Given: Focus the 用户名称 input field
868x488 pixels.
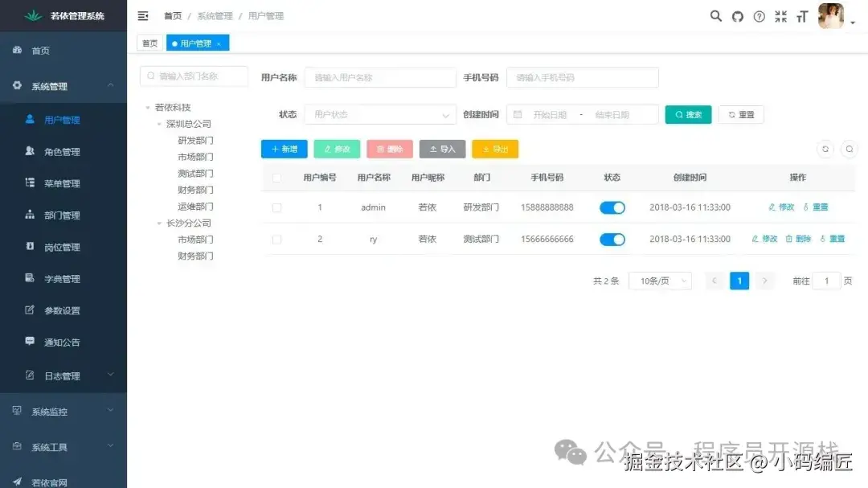Looking at the screenshot, I should pyautogui.click(x=380, y=77).
